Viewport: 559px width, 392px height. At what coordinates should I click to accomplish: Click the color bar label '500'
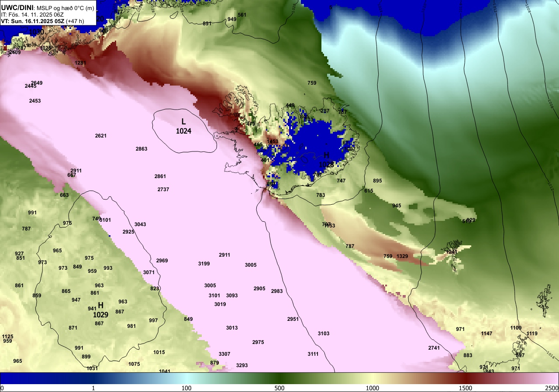pyautogui.click(x=279, y=388)
